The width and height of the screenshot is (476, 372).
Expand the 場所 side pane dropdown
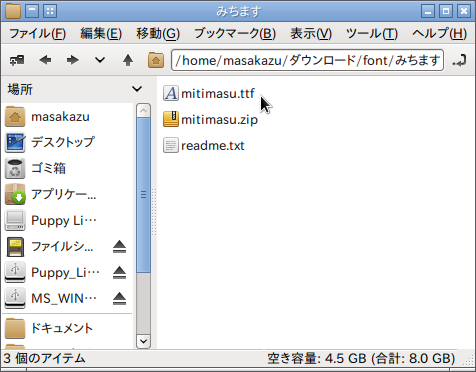pos(137,89)
